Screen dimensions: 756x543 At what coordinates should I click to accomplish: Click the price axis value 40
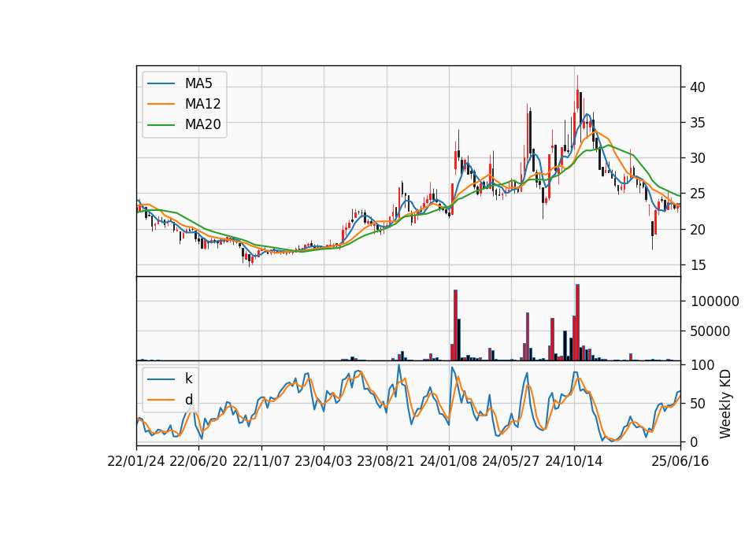click(698, 87)
